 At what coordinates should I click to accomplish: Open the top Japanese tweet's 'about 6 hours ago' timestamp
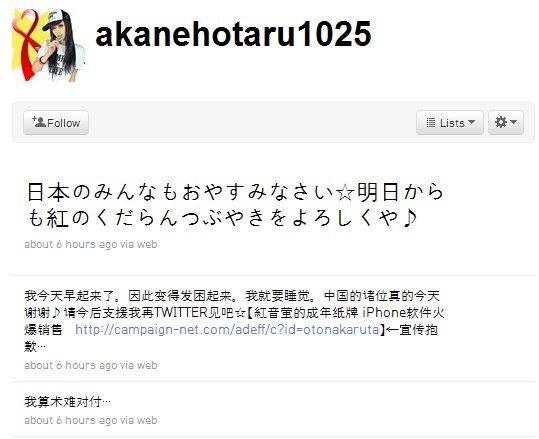(x=71, y=244)
